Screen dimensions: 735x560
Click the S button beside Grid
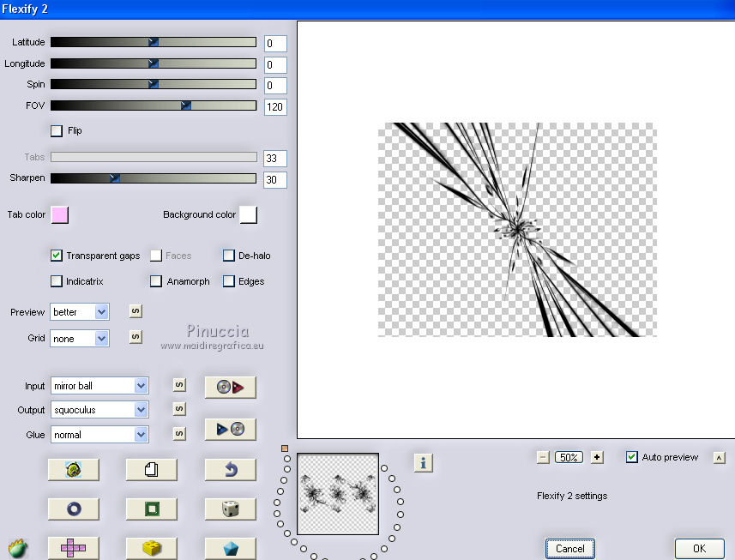pyautogui.click(x=136, y=337)
